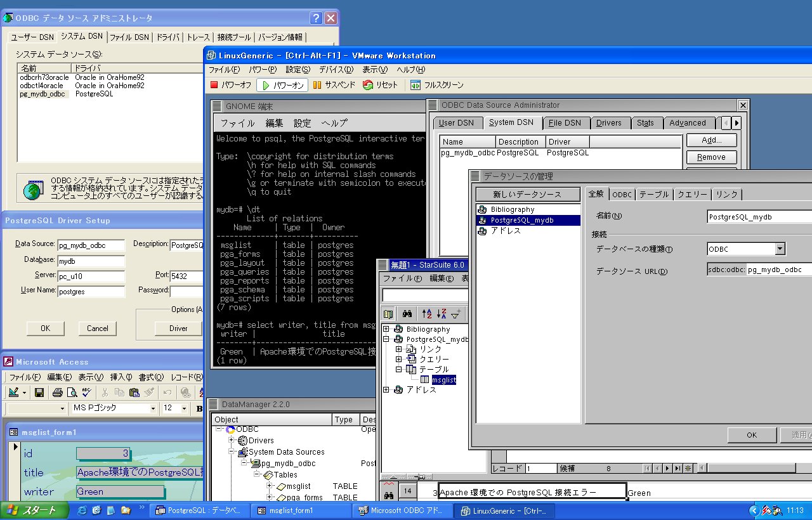Open ファイル menu in VMware Workstation
The image size is (812, 520).
(x=224, y=70)
